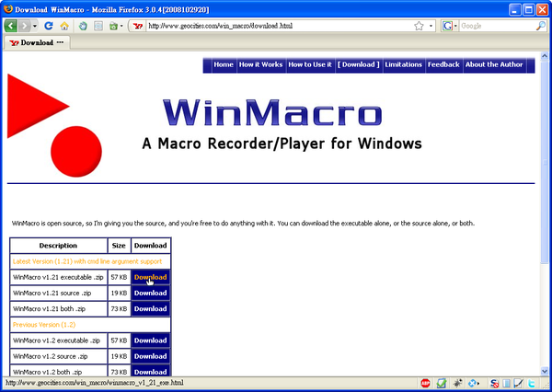Click the blue hand toolbar icon
Image resolution: width=552 pixels, height=392 pixels.
pyautogui.click(x=83, y=26)
